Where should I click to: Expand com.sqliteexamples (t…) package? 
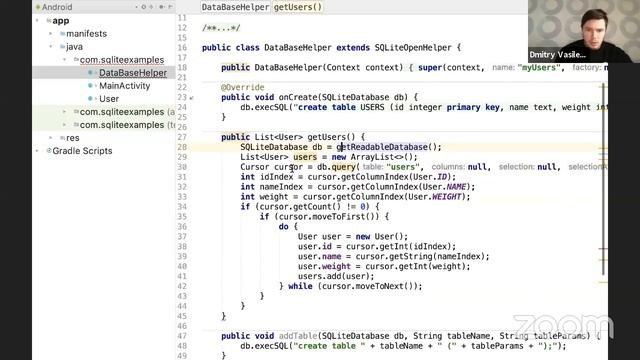pos(64,125)
